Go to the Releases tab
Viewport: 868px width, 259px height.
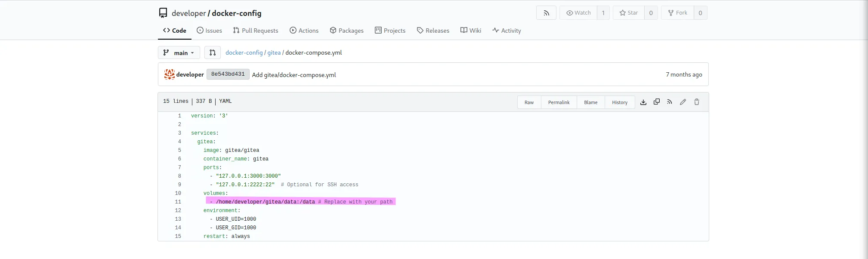pyautogui.click(x=433, y=31)
